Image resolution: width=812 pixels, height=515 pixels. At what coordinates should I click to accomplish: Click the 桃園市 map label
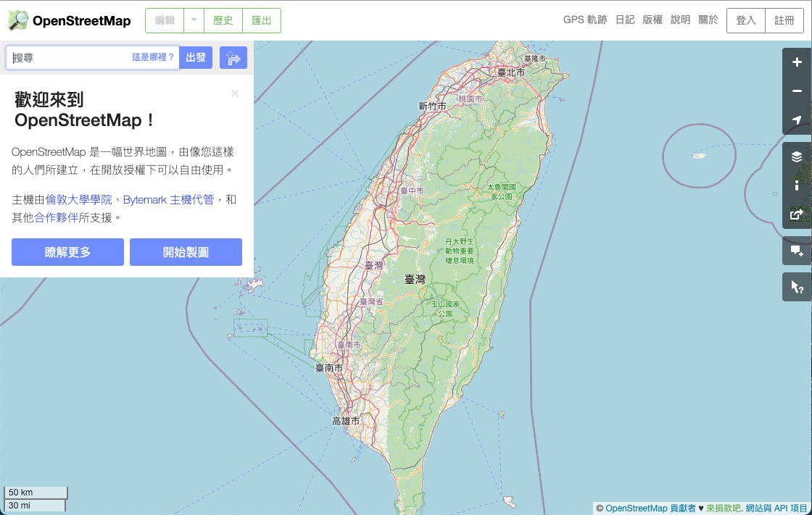coord(471,99)
